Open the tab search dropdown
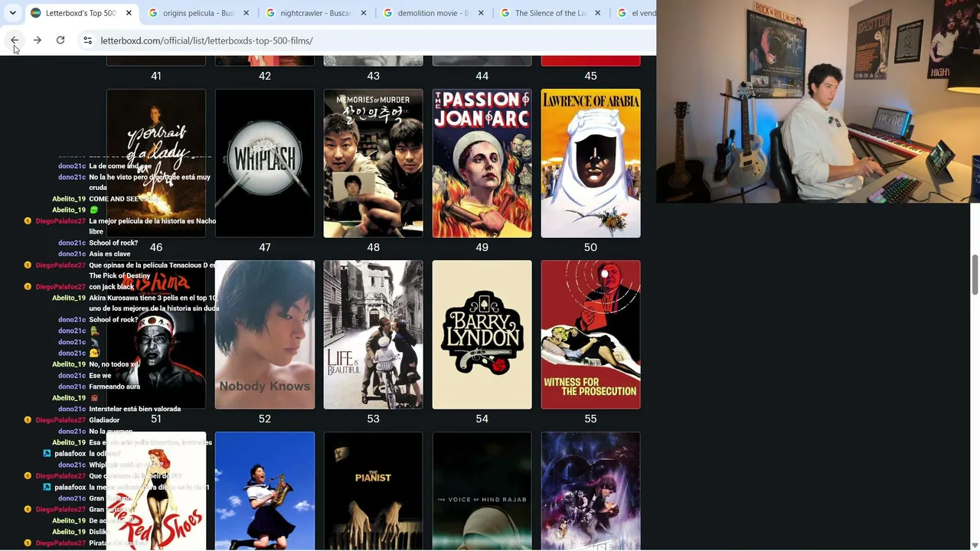Image resolution: width=980 pixels, height=551 pixels. click(x=13, y=13)
